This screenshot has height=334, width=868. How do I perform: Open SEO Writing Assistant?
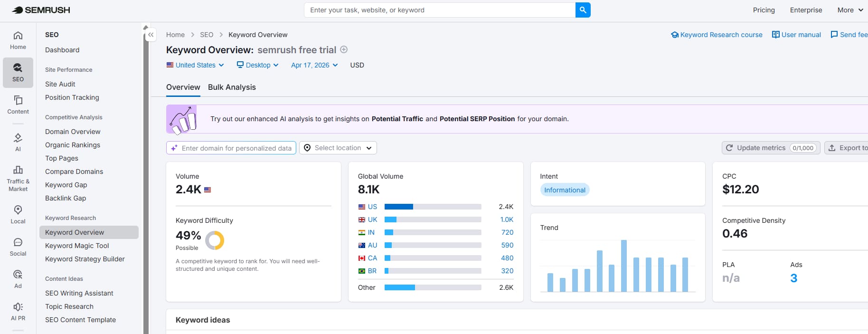point(79,293)
